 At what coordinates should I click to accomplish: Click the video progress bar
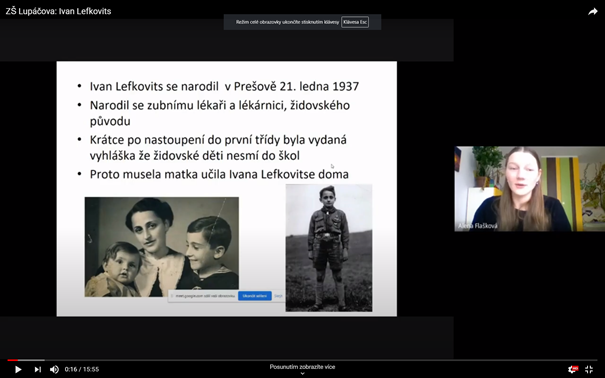pyautogui.click(x=302, y=360)
